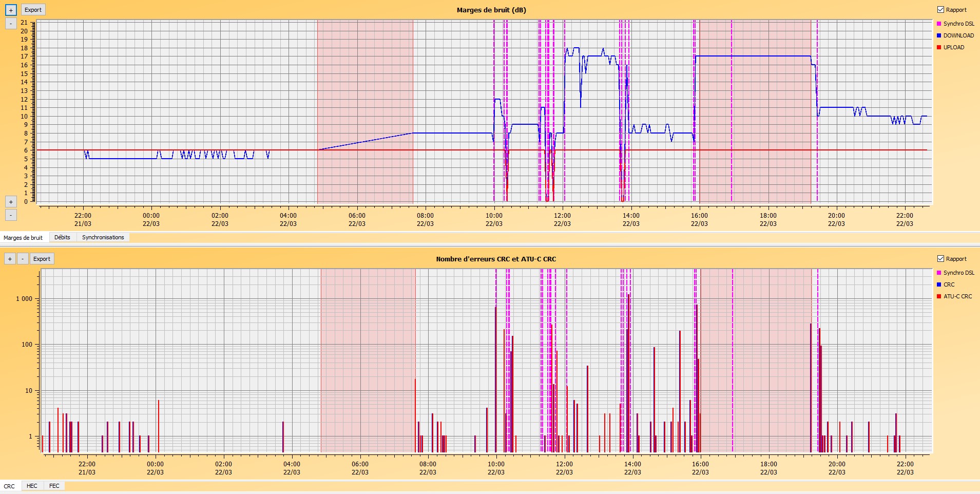Switch to the Débits tab

click(x=62, y=237)
